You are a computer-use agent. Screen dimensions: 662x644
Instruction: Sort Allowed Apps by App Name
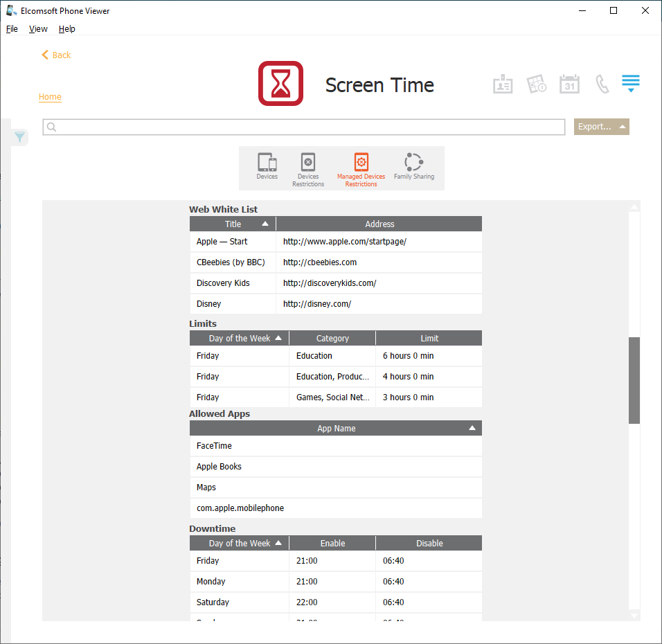(x=336, y=429)
